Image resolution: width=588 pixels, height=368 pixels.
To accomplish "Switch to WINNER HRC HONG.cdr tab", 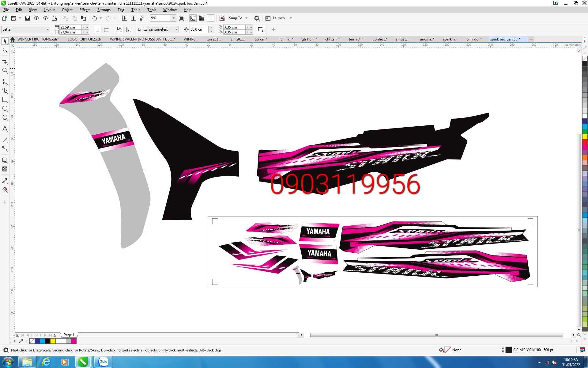I will click(x=38, y=39).
